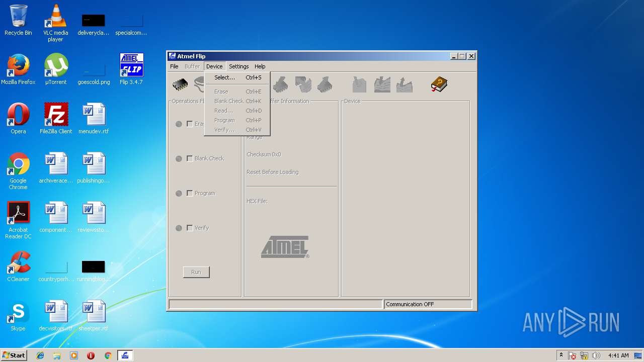Choose Blank Check in the Device menu
Screen dimensions: 644x362
click(237, 101)
